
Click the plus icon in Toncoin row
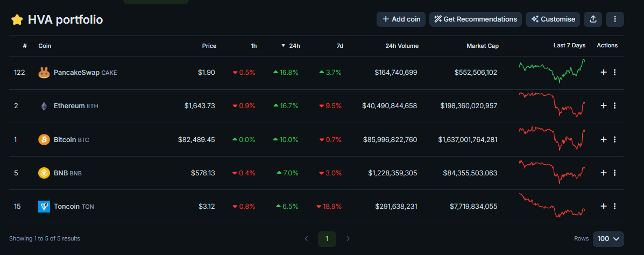coord(604,206)
